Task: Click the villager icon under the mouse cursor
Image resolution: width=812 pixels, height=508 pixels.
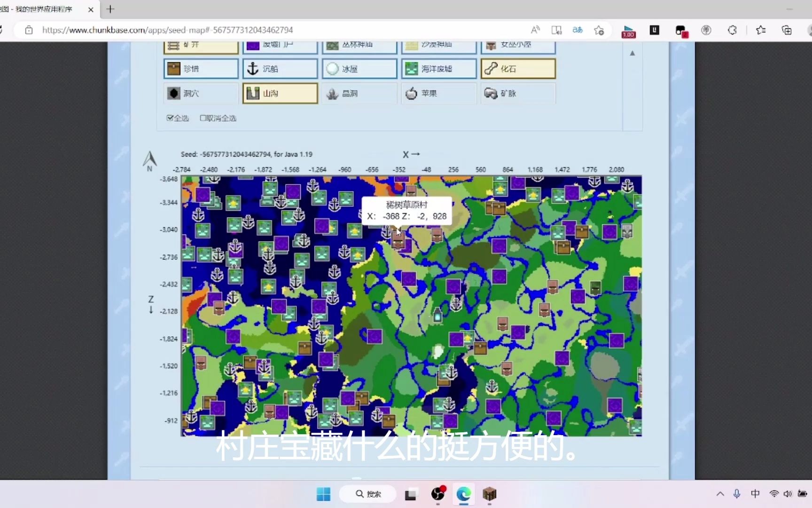Action: click(398, 240)
